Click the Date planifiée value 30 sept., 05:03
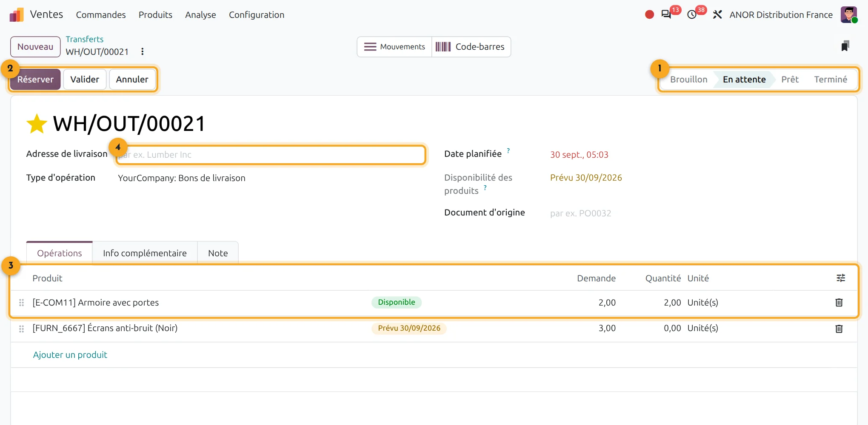The image size is (868, 425). (x=579, y=155)
